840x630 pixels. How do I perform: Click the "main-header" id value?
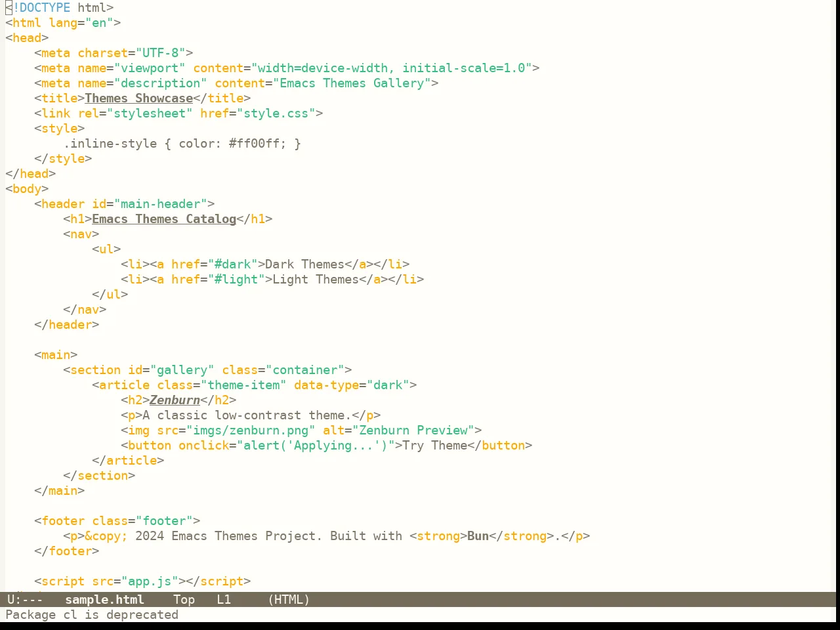click(160, 204)
